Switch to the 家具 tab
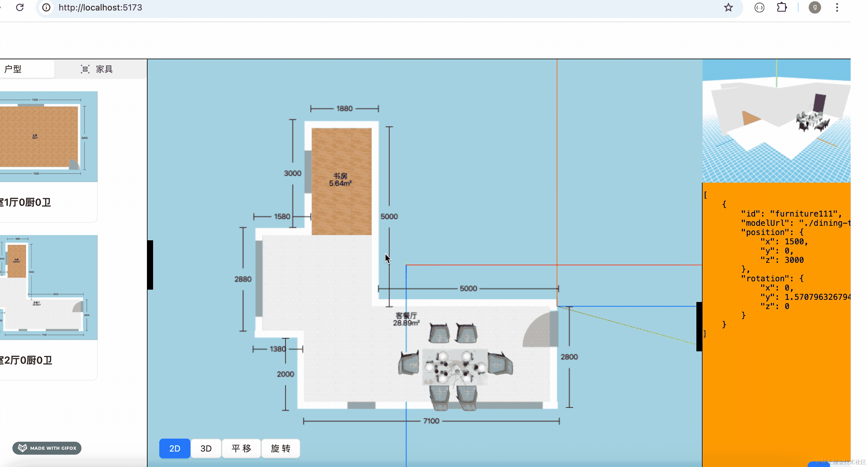868x467 pixels. (97, 69)
